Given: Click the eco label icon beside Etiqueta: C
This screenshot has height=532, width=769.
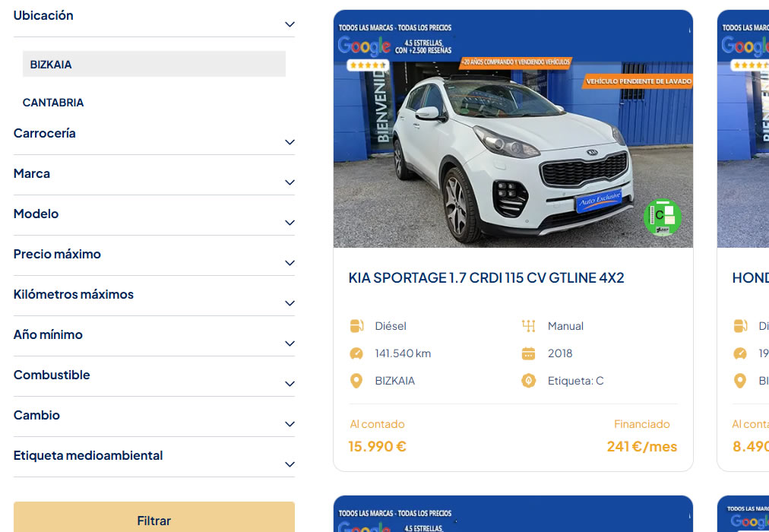Looking at the screenshot, I should click(x=529, y=381).
